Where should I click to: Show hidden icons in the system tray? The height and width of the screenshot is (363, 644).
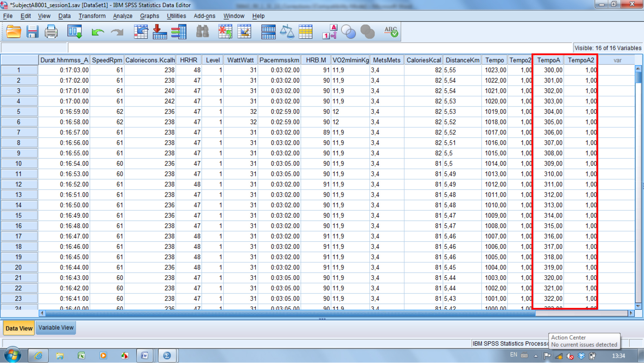click(536, 356)
